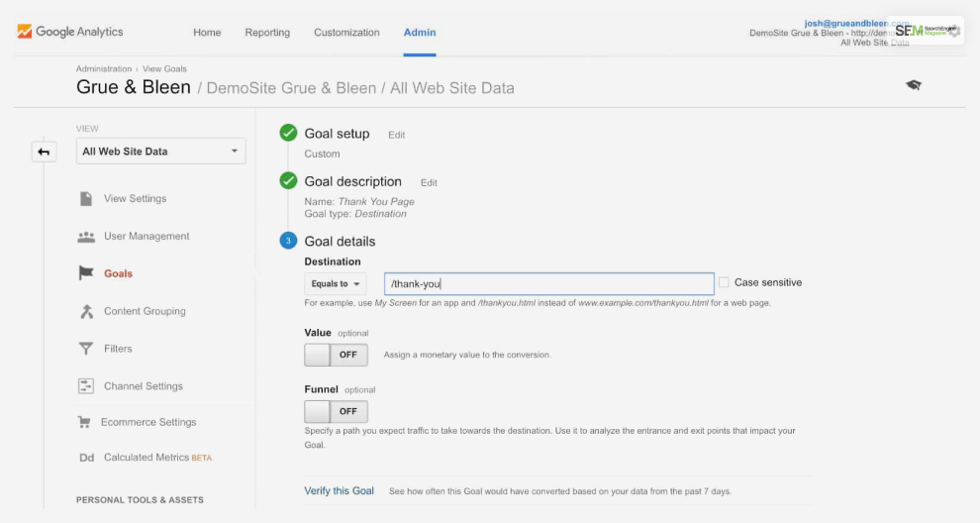Image resolution: width=980 pixels, height=523 pixels.
Task: Click the Filters funnel icon
Action: point(86,349)
